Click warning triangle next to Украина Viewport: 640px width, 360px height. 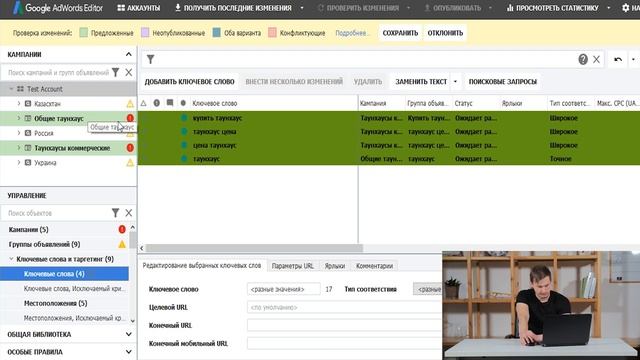130,162
